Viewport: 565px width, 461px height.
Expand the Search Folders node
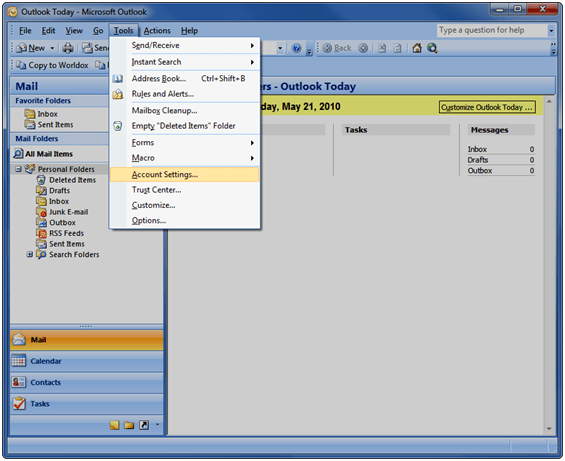click(30, 254)
